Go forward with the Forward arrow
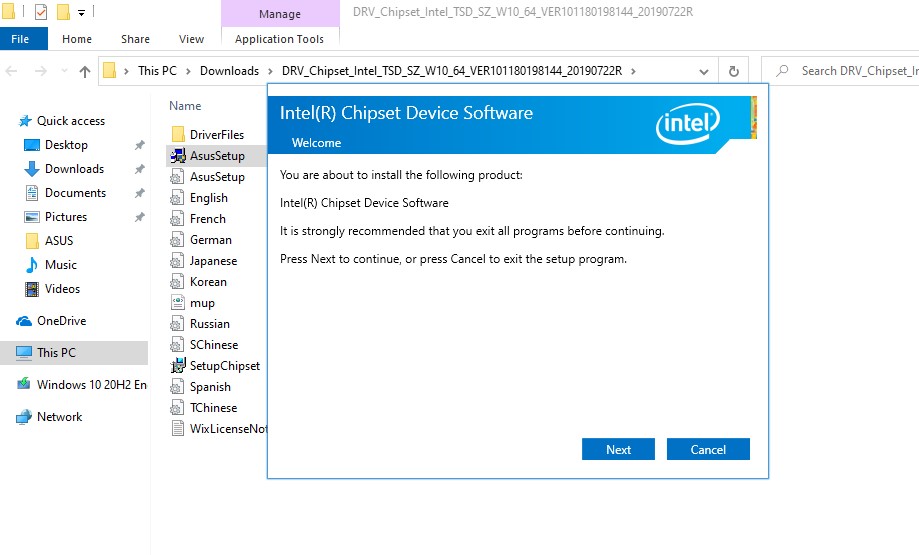Image resolution: width=919 pixels, height=555 pixels. coord(40,71)
